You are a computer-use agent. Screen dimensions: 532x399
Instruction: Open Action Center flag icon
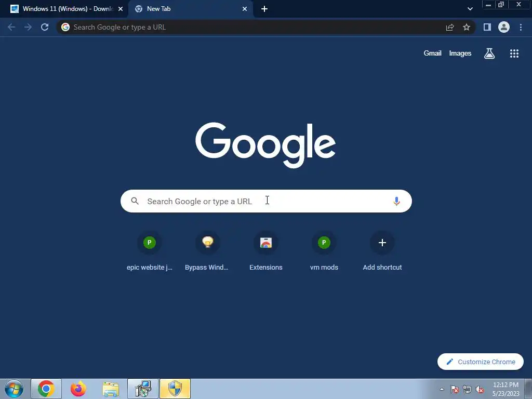pos(455,389)
